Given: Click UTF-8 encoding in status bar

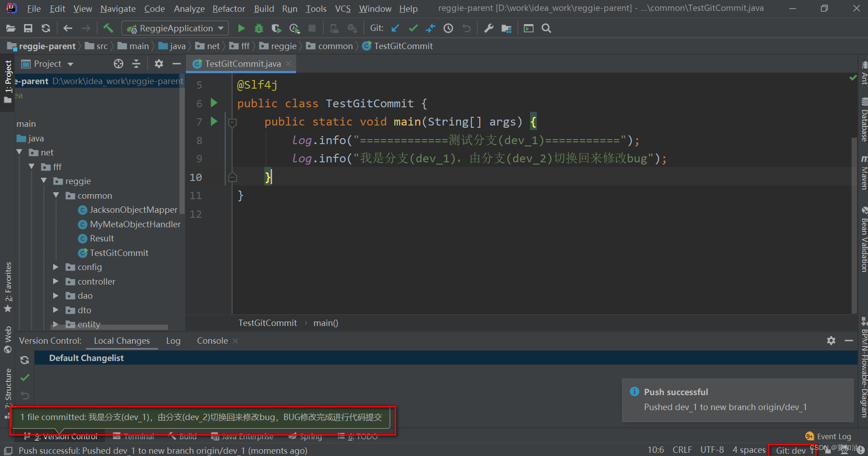Looking at the screenshot, I should point(712,450).
